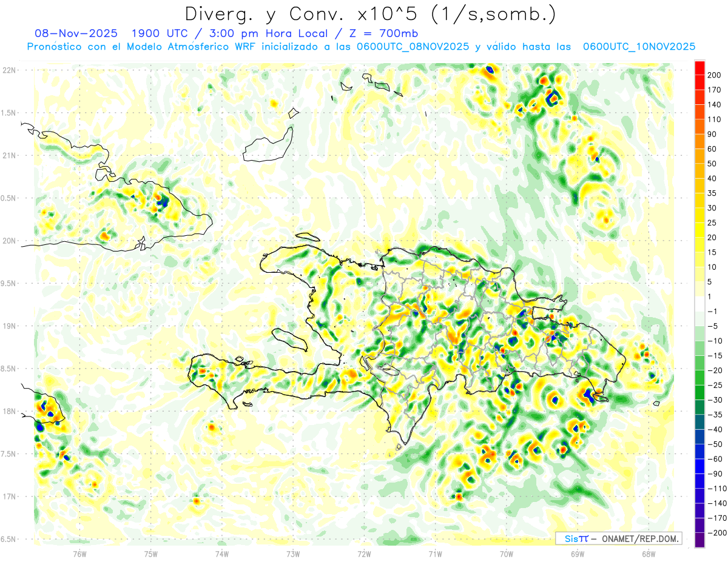Screen dimensions: 728x562
Task: Click the '21N' latitude label
Action: (x=9, y=156)
